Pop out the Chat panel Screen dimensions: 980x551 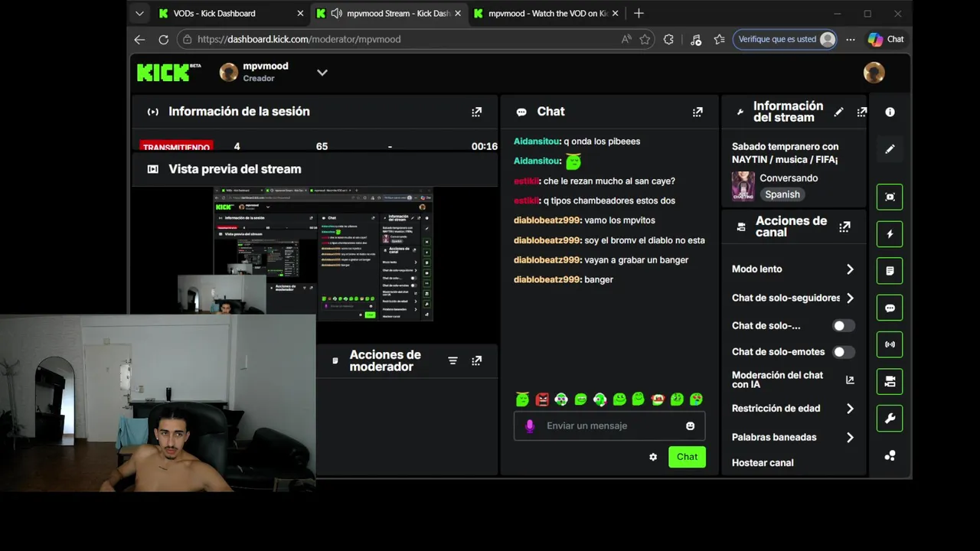[x=697, y=112]
